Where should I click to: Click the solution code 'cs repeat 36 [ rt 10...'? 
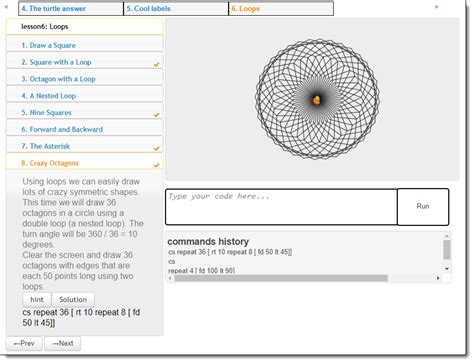[x=81, y=317]
